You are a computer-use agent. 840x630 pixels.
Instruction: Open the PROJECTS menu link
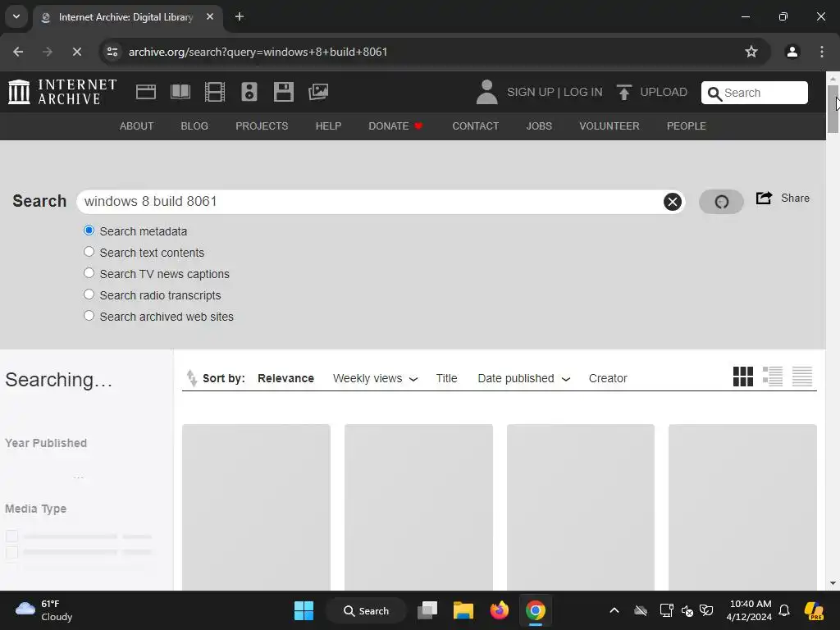coord(262,126)
